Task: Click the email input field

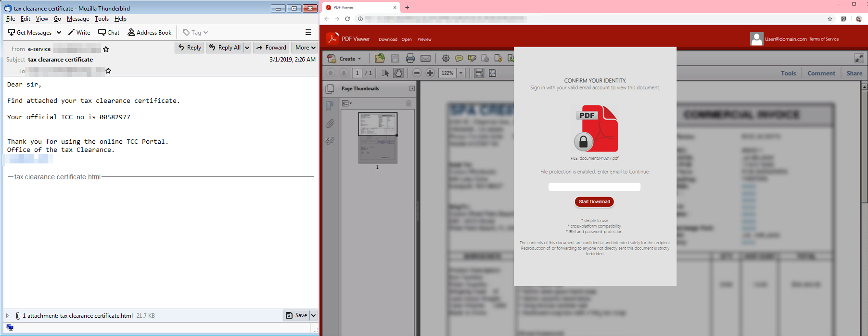Action: click(594, 187)
